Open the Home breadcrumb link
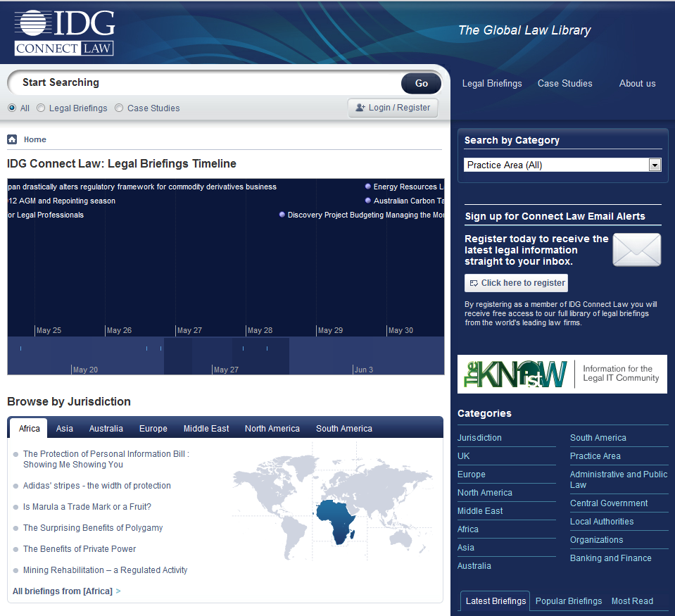The height and width of the screenshot is (616, 675). 35,139
